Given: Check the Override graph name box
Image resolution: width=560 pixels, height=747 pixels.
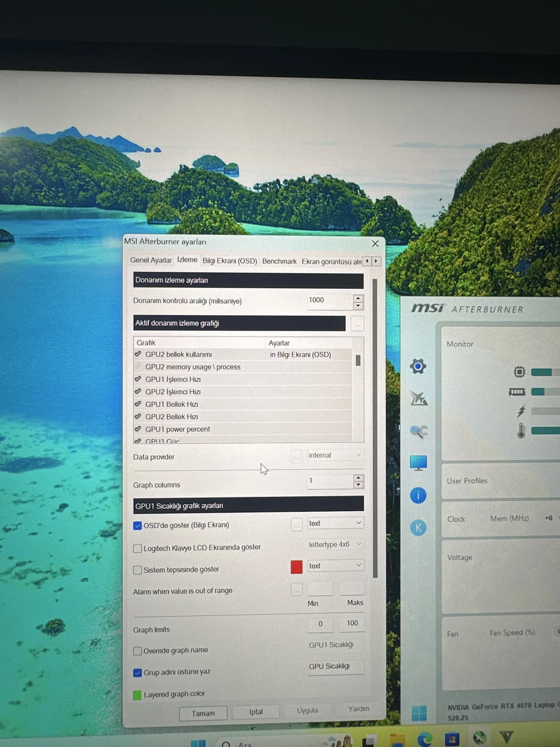Looking at the screenshot, I should (x=137, y=651).
